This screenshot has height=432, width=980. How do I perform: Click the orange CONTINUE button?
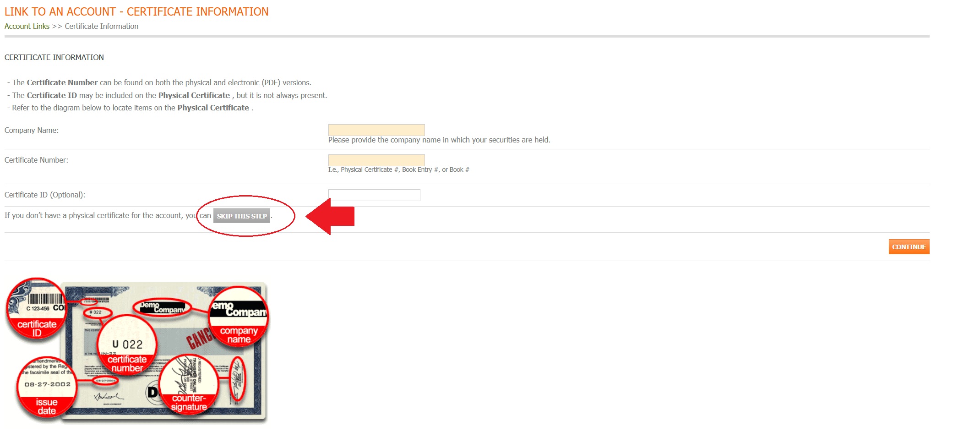pyautogui.click(x=909, y=246)
